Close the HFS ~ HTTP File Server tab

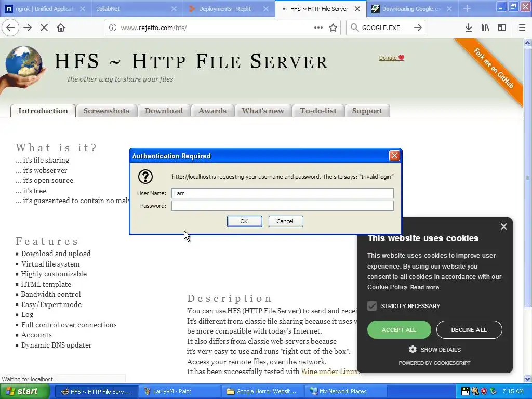point(357,9)
